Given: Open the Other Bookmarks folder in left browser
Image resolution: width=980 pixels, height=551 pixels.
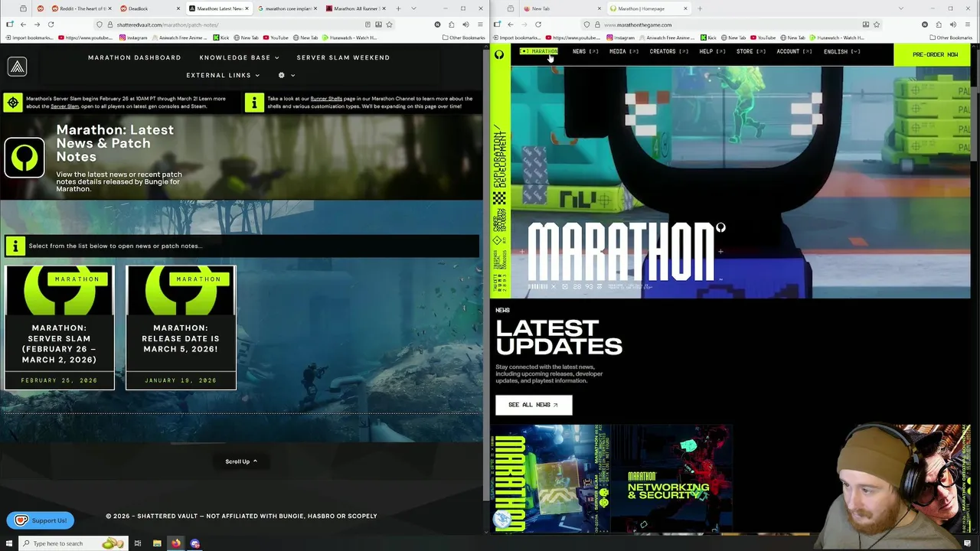Looking at the screenshot, I should (x=463, y=37).
